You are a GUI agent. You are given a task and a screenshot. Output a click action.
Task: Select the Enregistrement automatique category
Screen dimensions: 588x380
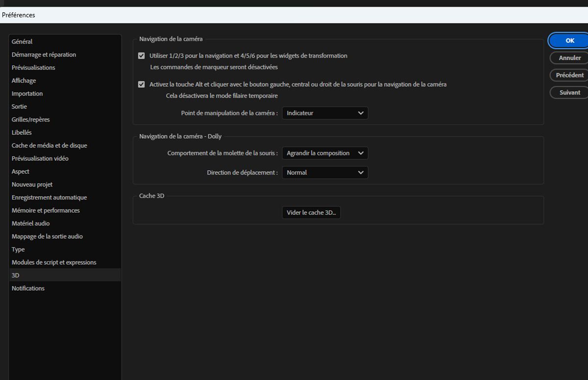(x=65, y=198)
